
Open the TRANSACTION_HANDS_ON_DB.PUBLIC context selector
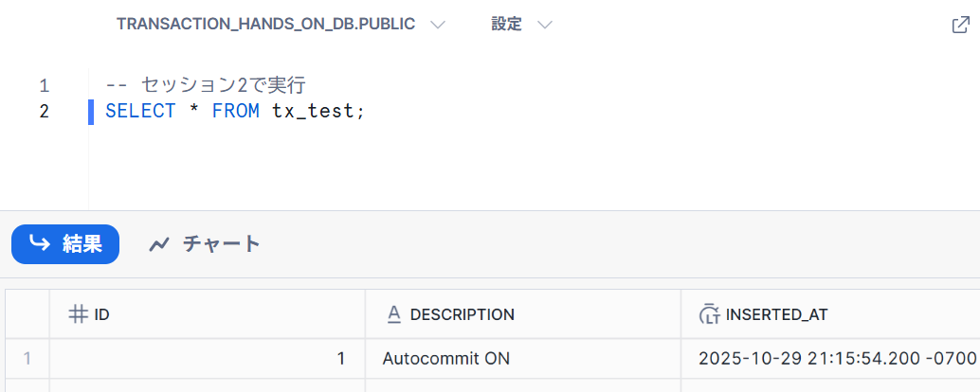[280, 25]
